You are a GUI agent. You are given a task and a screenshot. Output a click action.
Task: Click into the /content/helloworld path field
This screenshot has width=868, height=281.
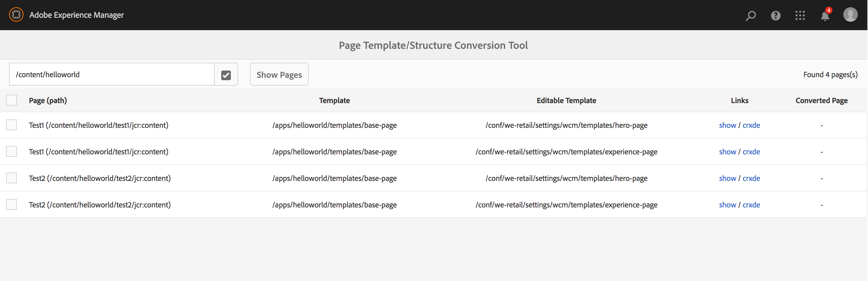112,74
